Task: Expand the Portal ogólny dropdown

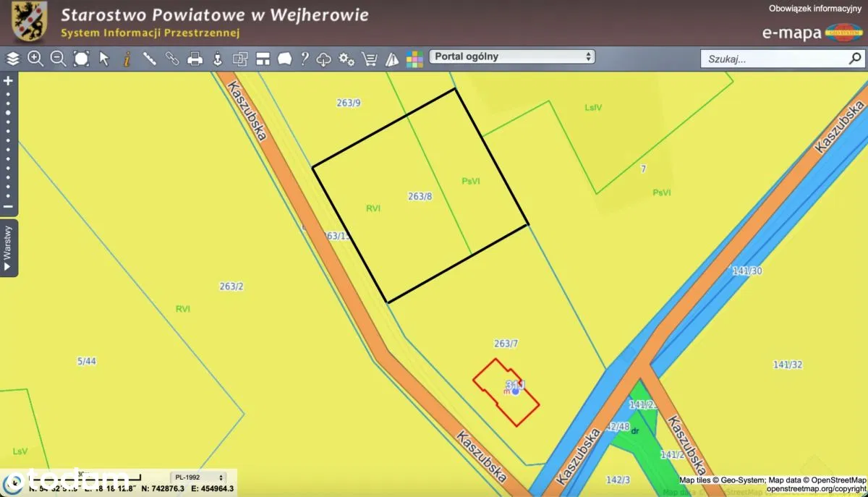Action: tap(512, 56)
